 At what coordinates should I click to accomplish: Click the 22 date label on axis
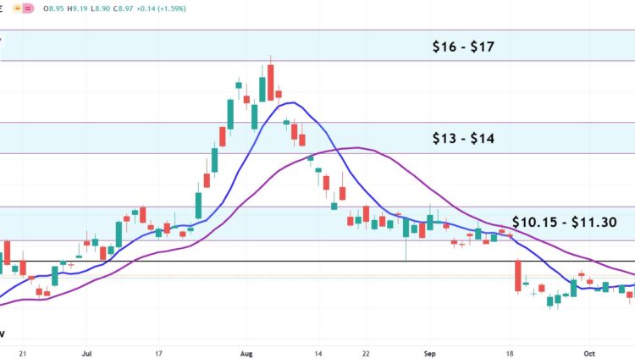pos(365,353)
